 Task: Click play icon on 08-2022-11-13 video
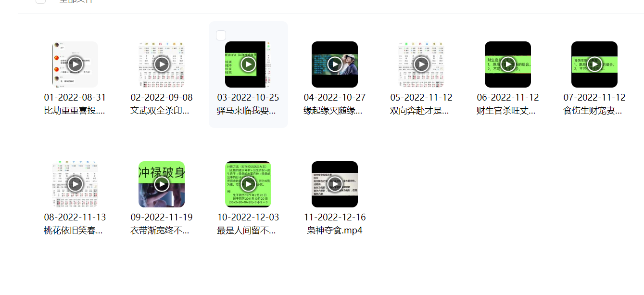pyautogui.click(x=75, y=184)
